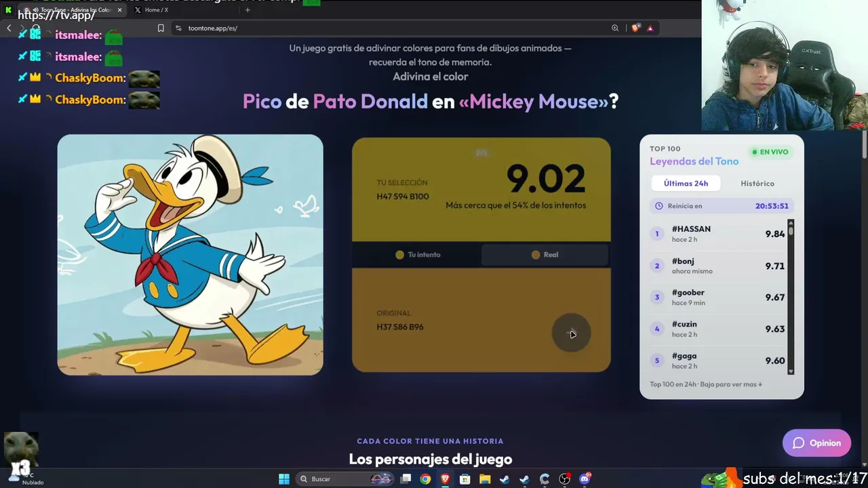The height and width of the screenshot is (488, 868).
Task: Click the Los personajes del juego heading
Action: pos(430,459)
